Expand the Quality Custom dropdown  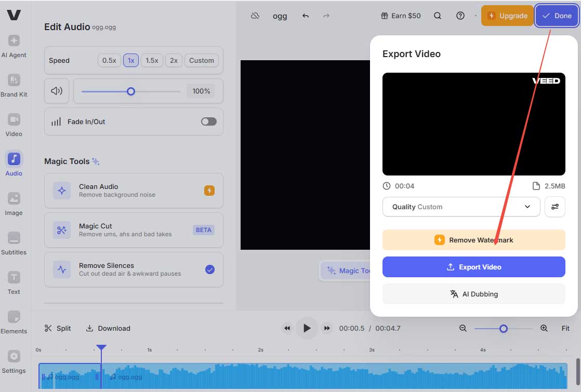pyautogui.click(x=461, y=207)
